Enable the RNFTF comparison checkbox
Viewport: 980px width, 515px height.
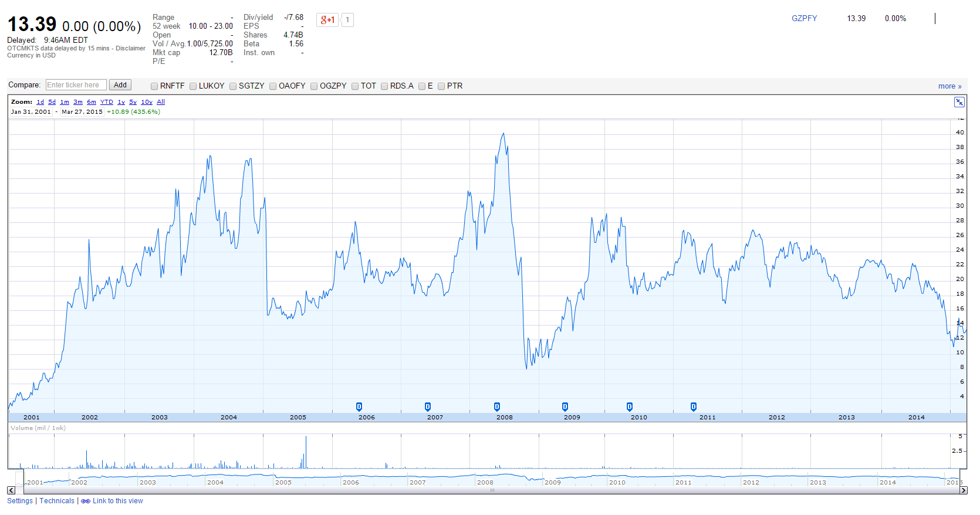pyautogui.click(x=154, y=86)
